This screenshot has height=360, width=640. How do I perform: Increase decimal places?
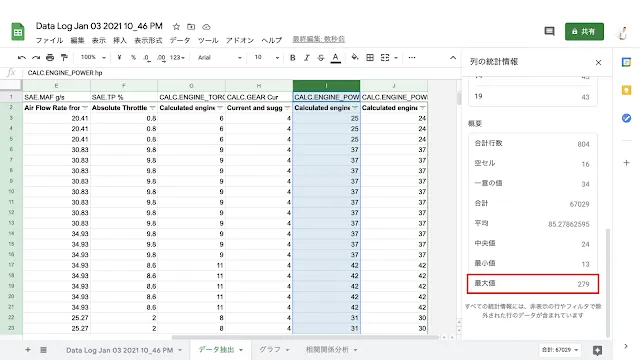[161, 58]
